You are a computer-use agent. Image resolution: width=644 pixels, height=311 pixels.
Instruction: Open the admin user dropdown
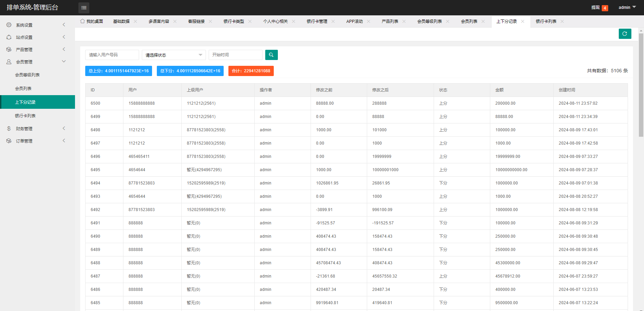627,8
